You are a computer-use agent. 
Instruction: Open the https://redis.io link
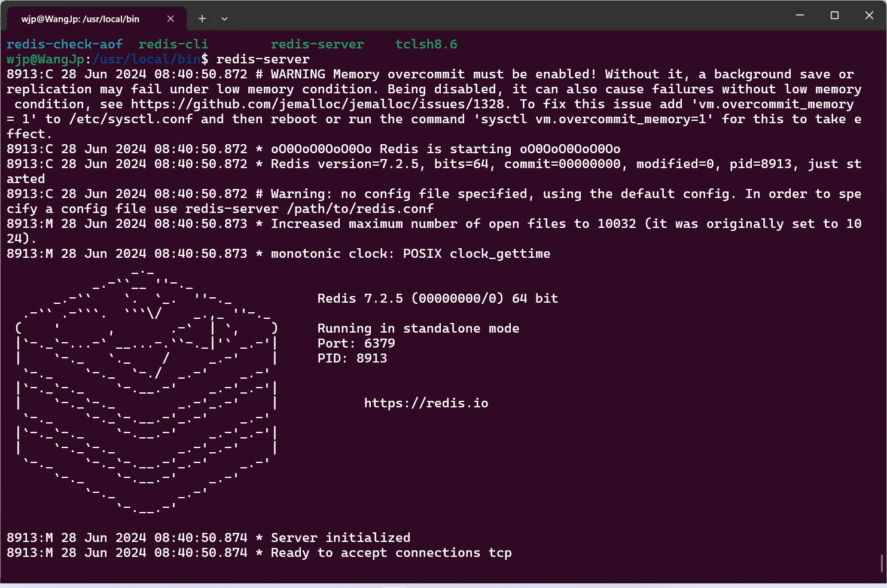(426, 403)
